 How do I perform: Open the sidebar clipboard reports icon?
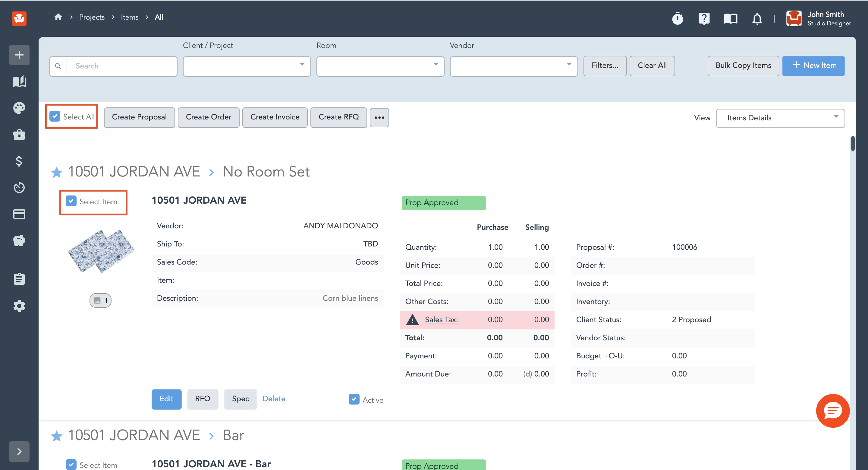[19, 279]
